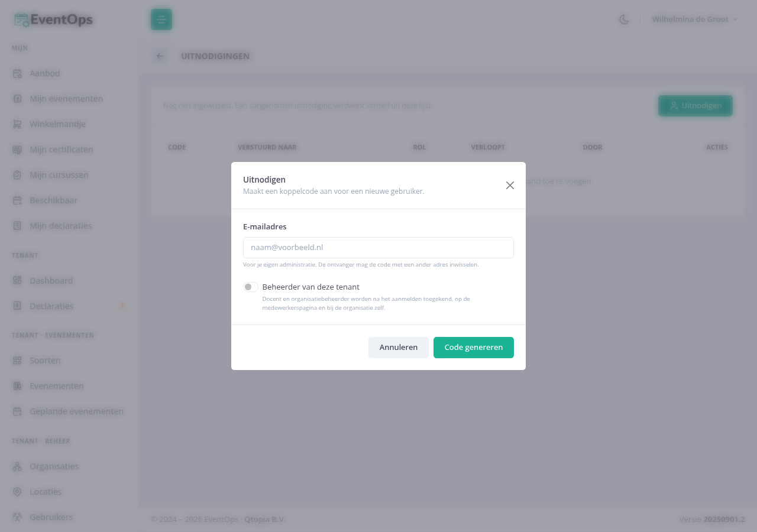This screenshot has height=532, width=757.
Task: Enable Beheerder van deze tenant switch
Action: tap(251, 287)
